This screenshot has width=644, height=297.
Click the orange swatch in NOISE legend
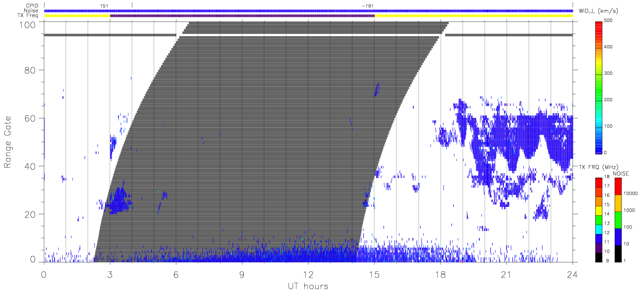pyautogui.click(x=618, y=203)
